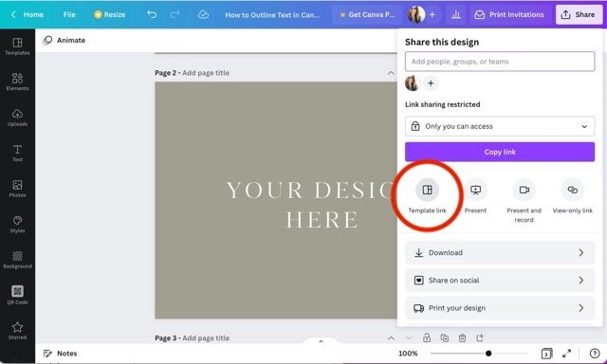Click the Animate button

pos(64,40)
